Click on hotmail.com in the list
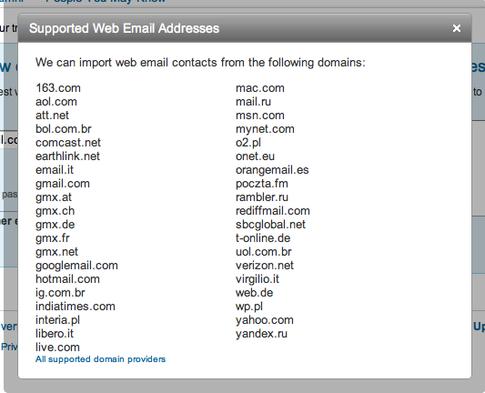This screenshot has width=485, height=393. click(x=68, y=279)
